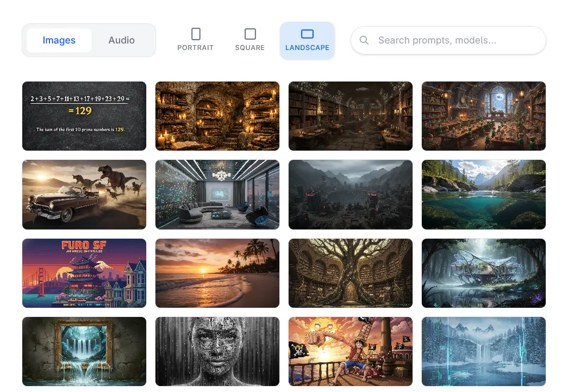
Task: Choose the Square aspect ratio filter
Action: [x=250, y=40]
